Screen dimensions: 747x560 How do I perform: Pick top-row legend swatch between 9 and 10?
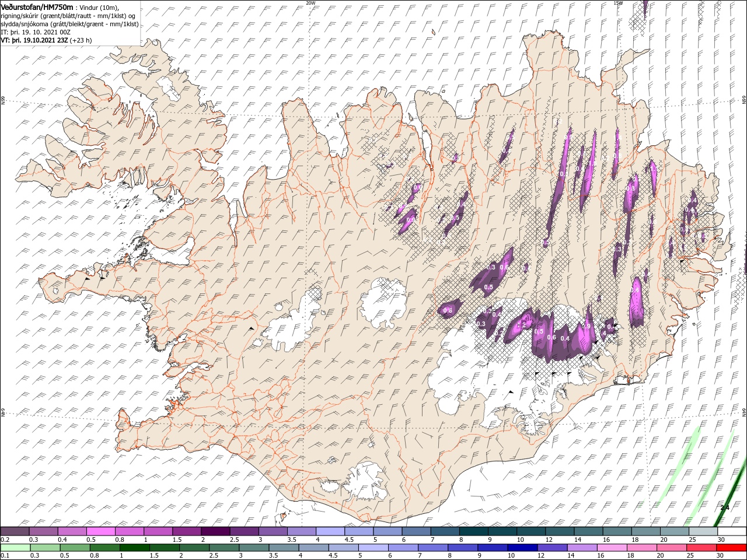502,531
